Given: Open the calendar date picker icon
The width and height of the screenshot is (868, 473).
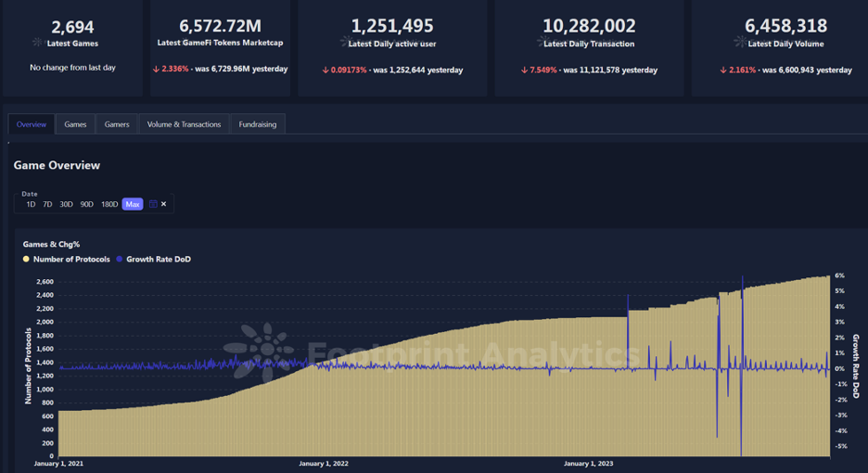Looking at the screenshot, I should pos(153,204).
